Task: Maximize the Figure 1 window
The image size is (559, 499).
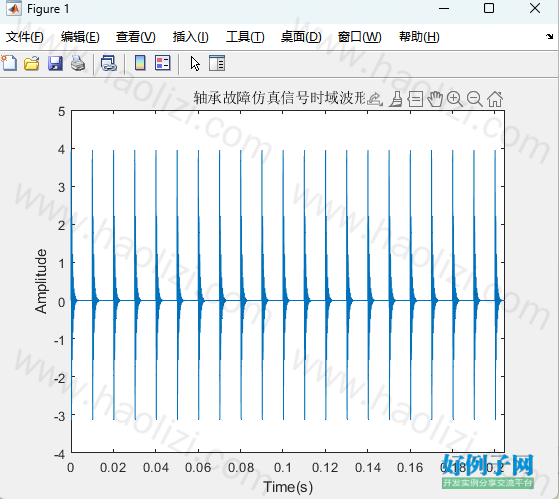Action: coord(489,8)
